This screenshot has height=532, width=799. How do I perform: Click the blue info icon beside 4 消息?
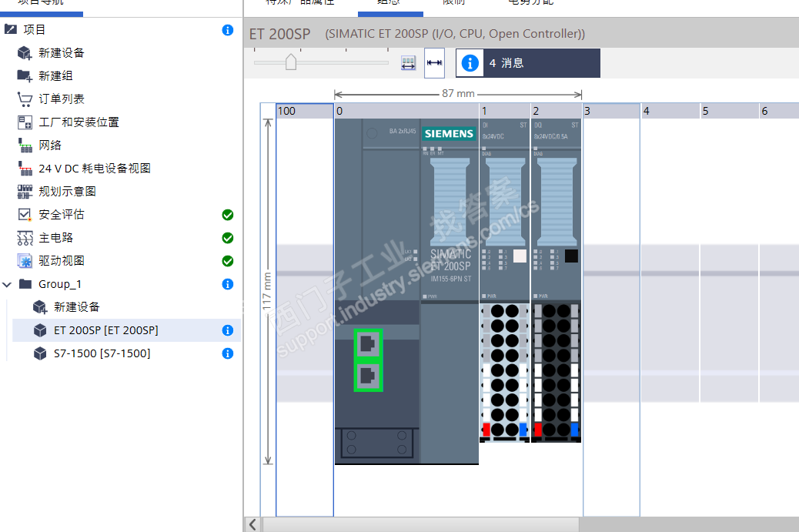(470, 63)
